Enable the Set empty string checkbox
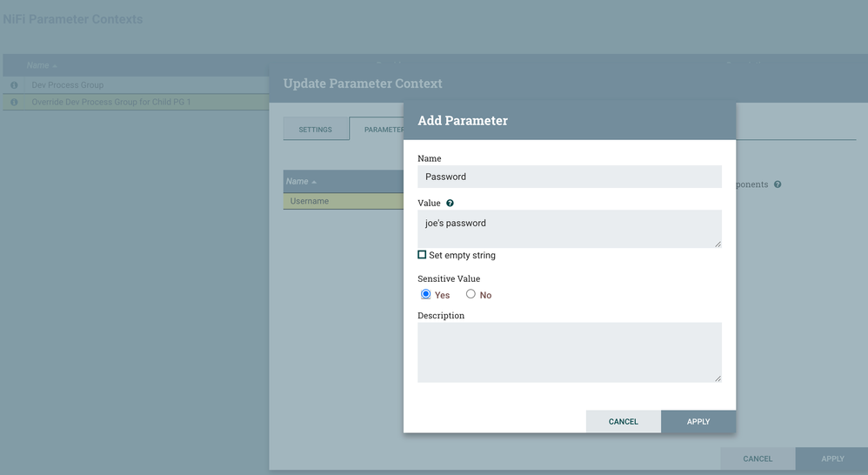 (422, 255)
